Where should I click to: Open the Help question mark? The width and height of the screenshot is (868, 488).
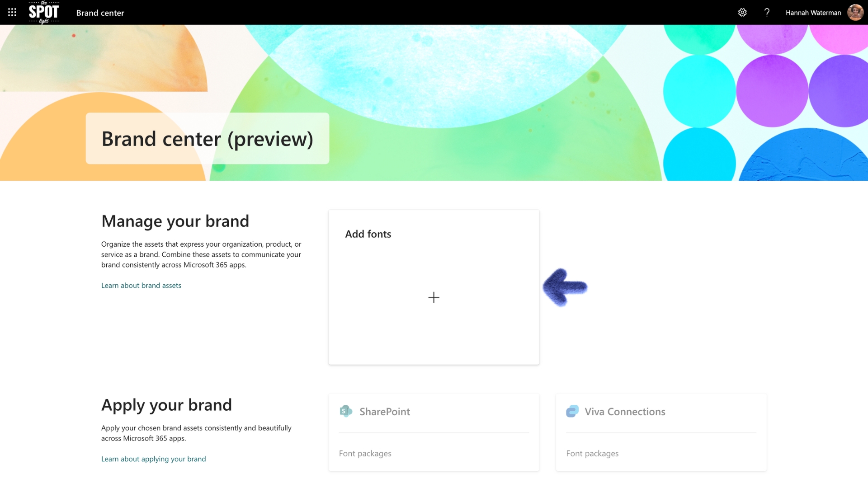coord(767,12)
